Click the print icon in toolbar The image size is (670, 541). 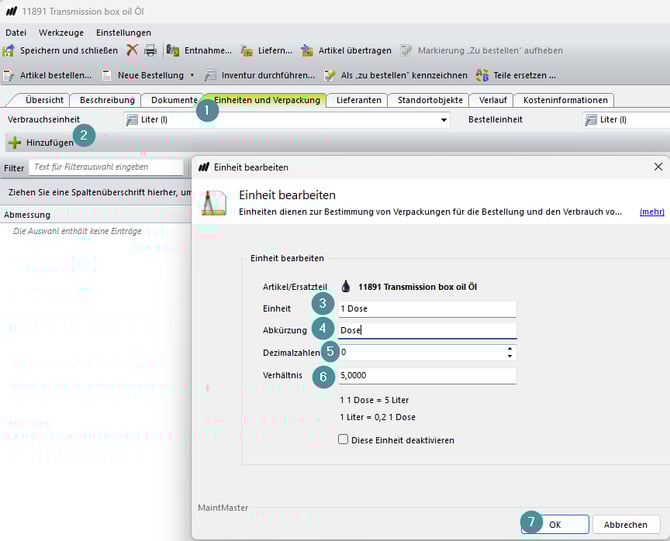point(149,50)
